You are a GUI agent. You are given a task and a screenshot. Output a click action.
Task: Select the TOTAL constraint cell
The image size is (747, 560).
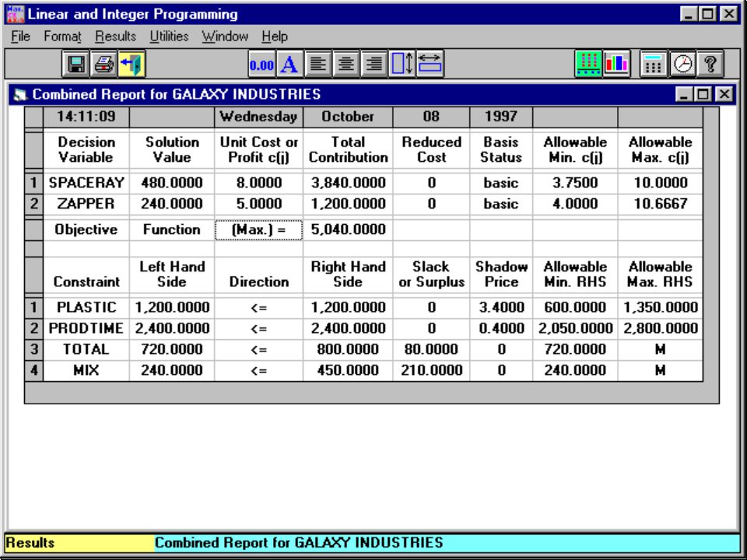pyautogui.click(x=86, y=349)
